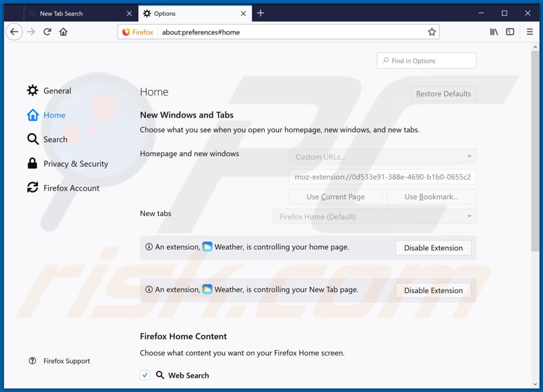Open Privacy & Security settings
This screenshot has width=543, height=392.
(x=67, y=164)
